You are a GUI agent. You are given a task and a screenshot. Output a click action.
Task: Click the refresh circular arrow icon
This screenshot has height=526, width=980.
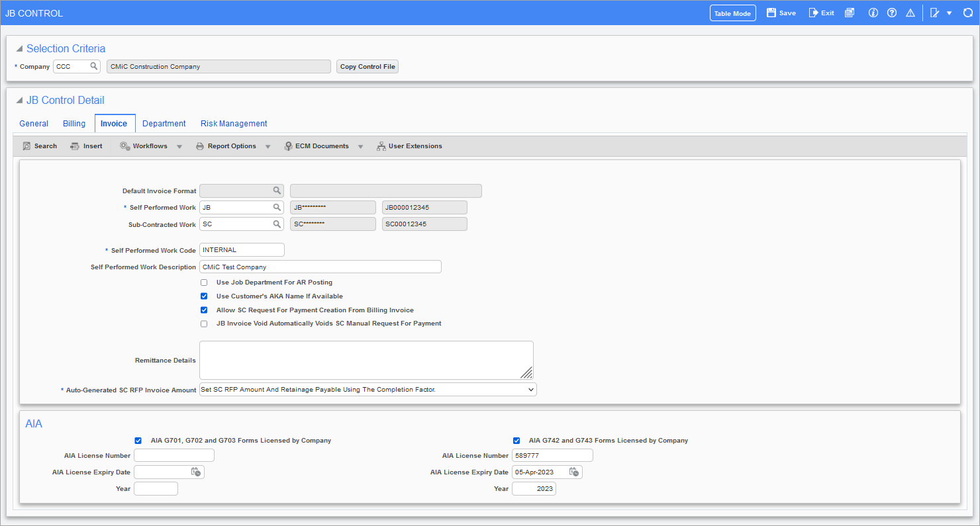tap(968, 13)
